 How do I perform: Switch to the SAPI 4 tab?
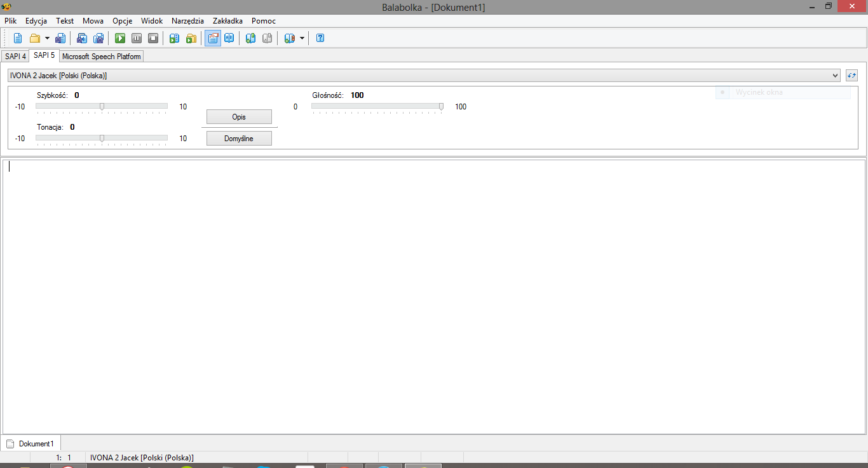pos(15,57)
